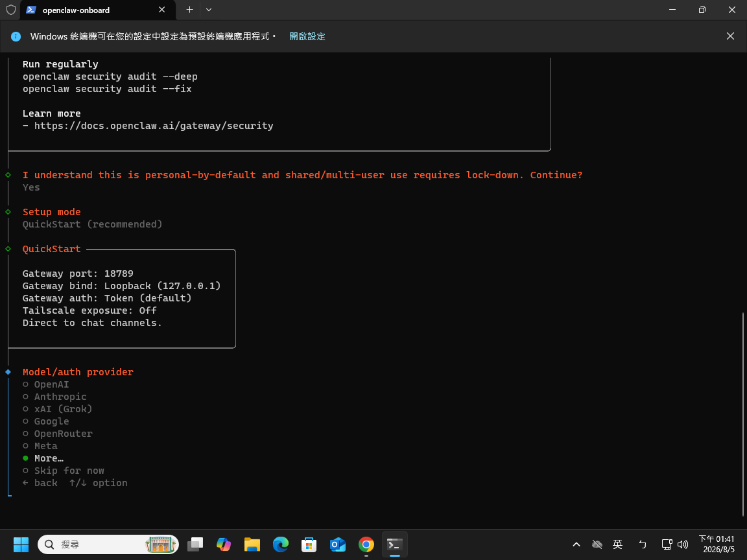This screenshot has width=747, height=560.
Task: Expand the new tab profile dropdown
Action: (209, 10)
